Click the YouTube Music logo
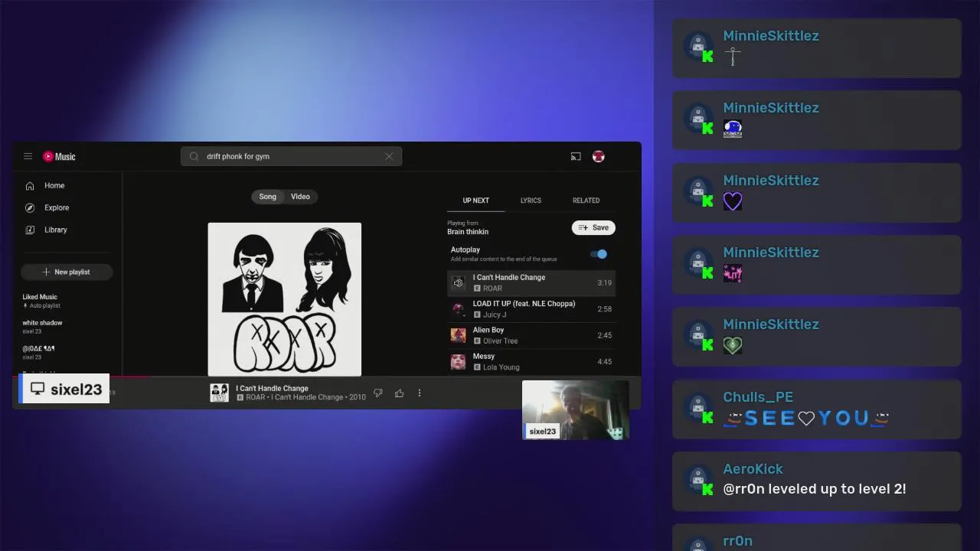Viewport: 980px width, 551px height. click(x=59, y=156)
